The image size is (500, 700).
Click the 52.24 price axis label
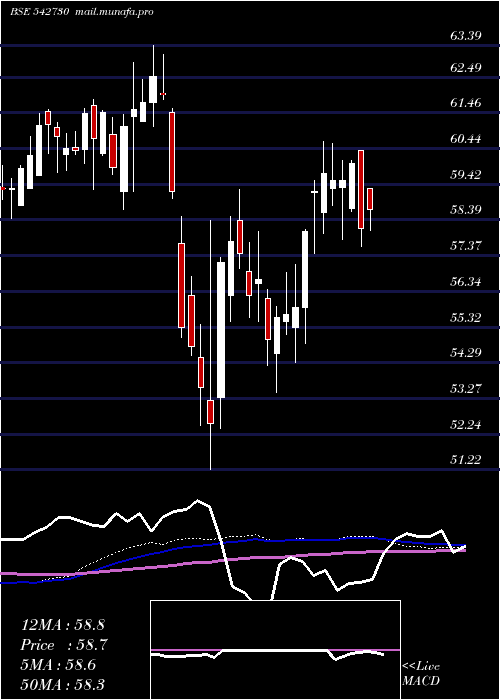click(x=466, y=424)
